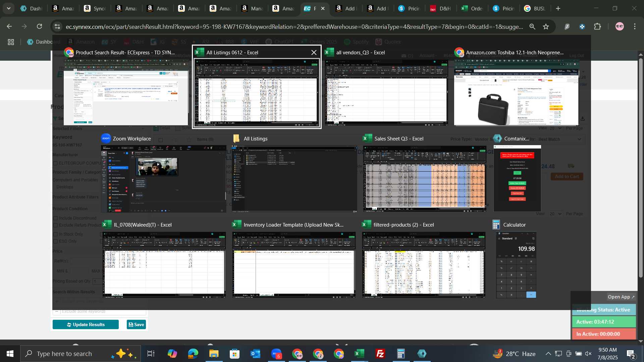Switch to the Orde Excel-icon browser tab
Image resolution: width=644 pixels, height=362 pixels.
point(472,8)
